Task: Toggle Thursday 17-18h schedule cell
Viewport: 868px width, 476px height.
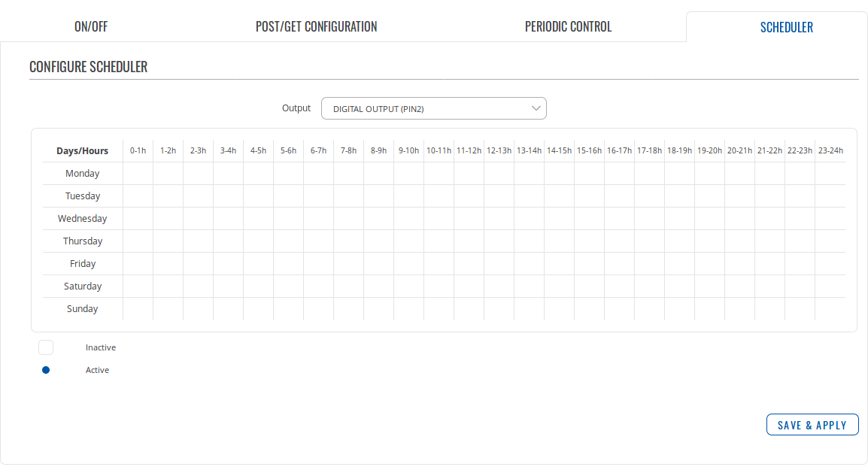Action: [649, 241]
